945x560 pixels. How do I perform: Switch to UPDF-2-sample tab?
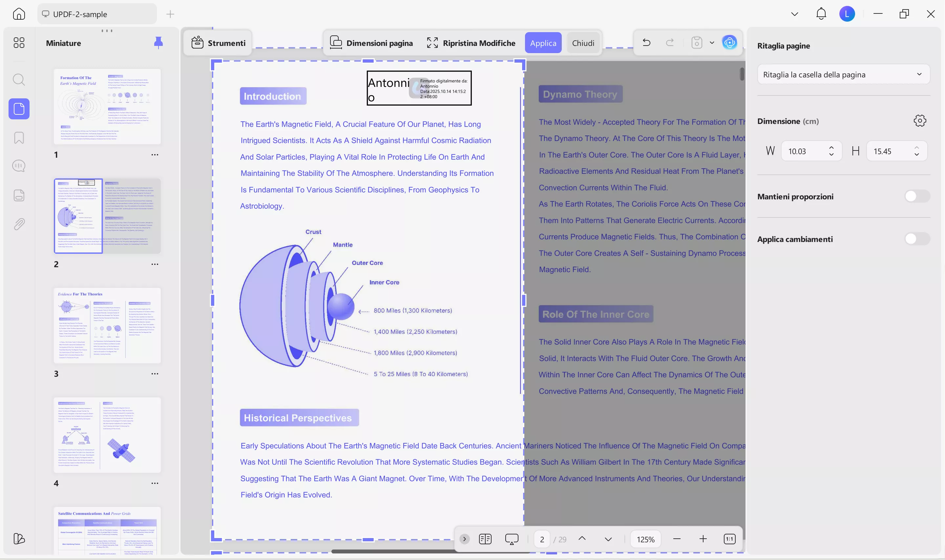97,14
